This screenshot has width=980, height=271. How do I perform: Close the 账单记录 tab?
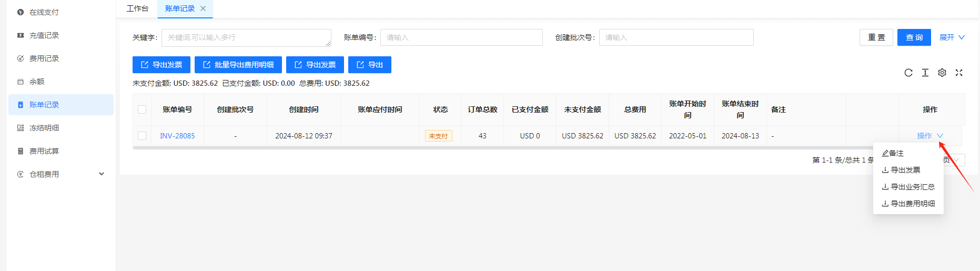[203, 8]
